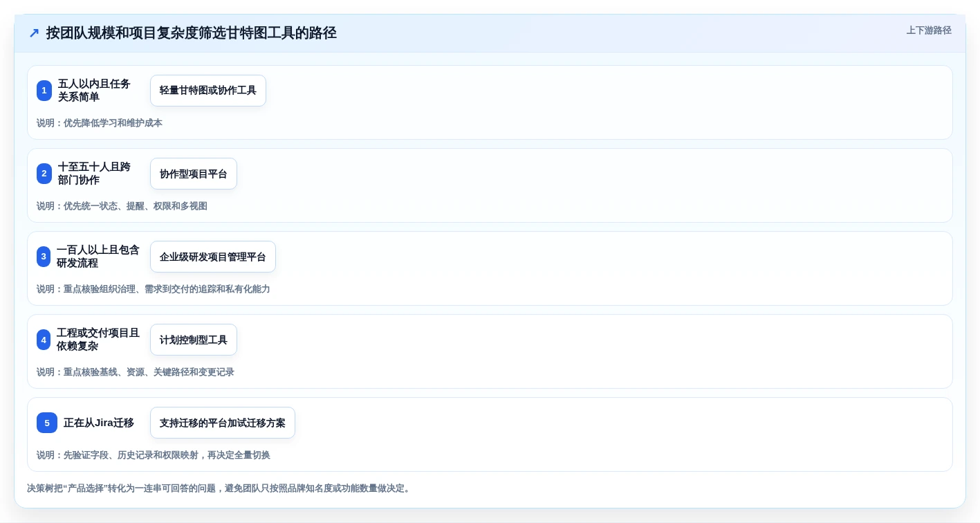Click condition text 正在从Jira迁移

(x=99, y=423)
